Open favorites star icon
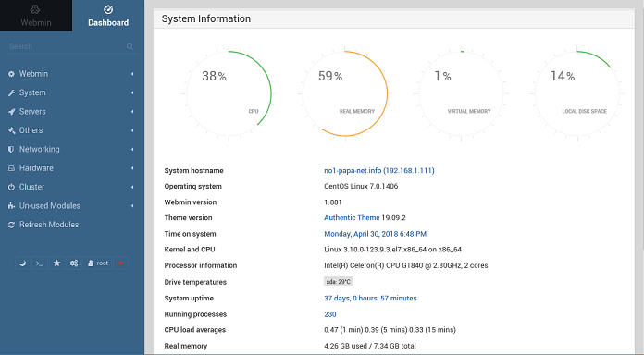The image size is (644, 355). [56, 263]
